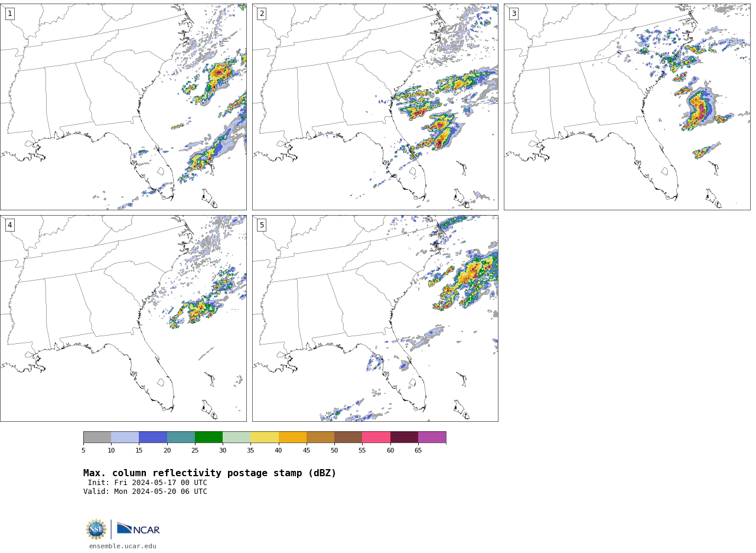This screenshot has height=553, width=756.
Task: Click the panel number label 3
Action: pyautogui.click(x=514, y=14)
